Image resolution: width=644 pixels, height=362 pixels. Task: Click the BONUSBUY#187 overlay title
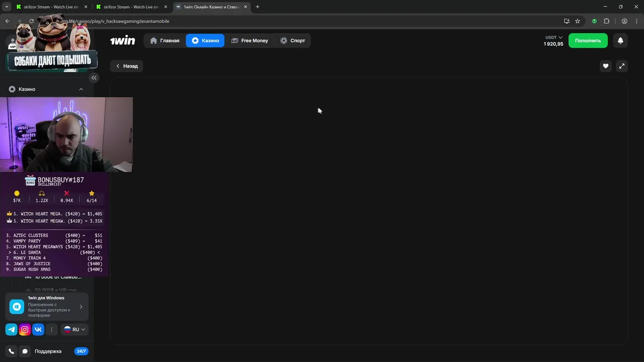pyautogui.click(x=61, y=180)
